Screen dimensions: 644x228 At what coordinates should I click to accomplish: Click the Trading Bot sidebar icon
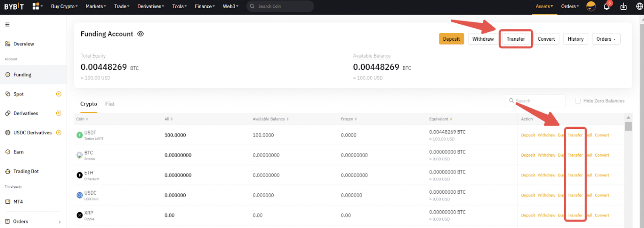pyautogui.click(x=8, y=171)
